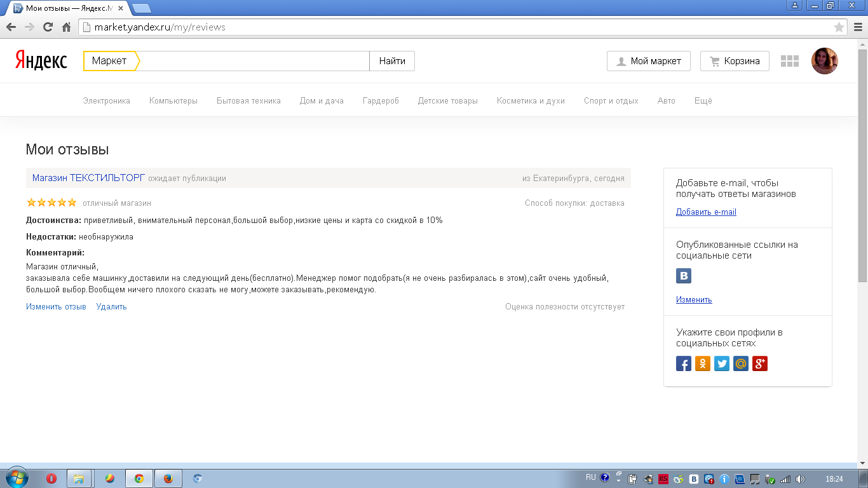The height and width of the screenshot is (488, 868).
Task: Click the Маркет label in search box
Action: (109, 61)
